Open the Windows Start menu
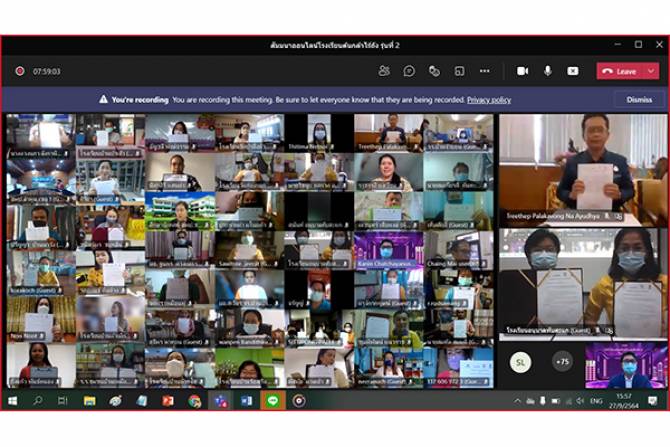Screen dimensions: 670x447 [x=13, y=401]
